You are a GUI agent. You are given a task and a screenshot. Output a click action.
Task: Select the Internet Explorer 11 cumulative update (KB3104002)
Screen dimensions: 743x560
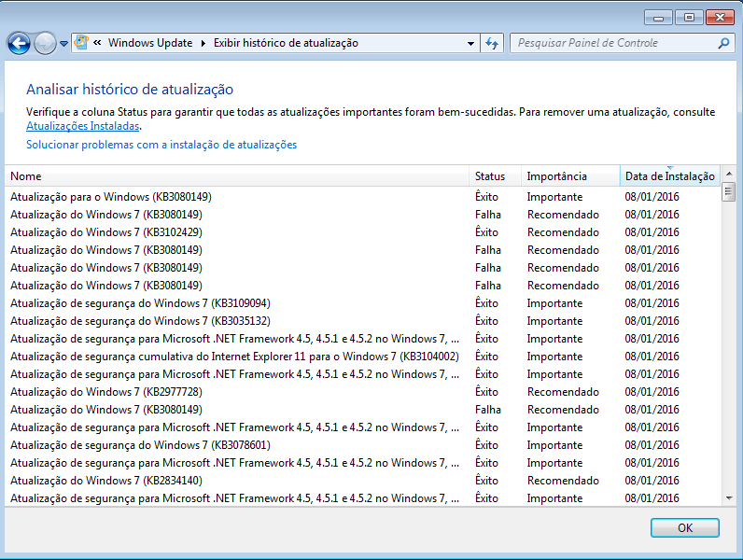coord(362,357)
